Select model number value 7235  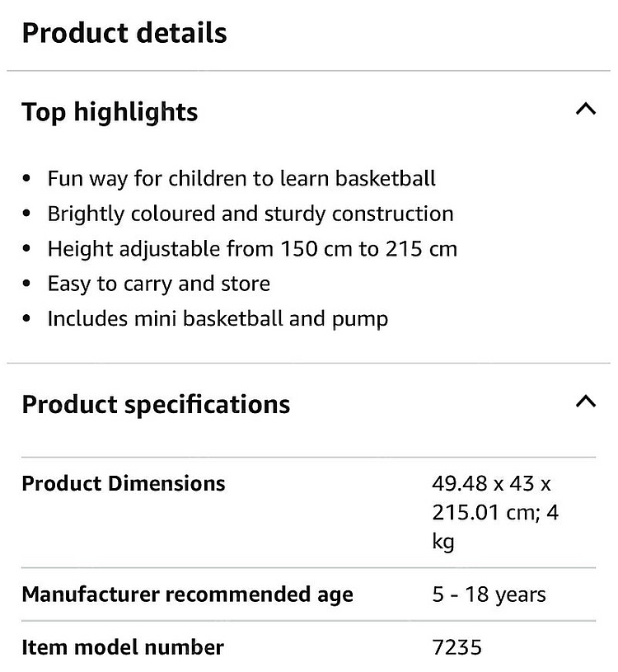pos(457,647)
